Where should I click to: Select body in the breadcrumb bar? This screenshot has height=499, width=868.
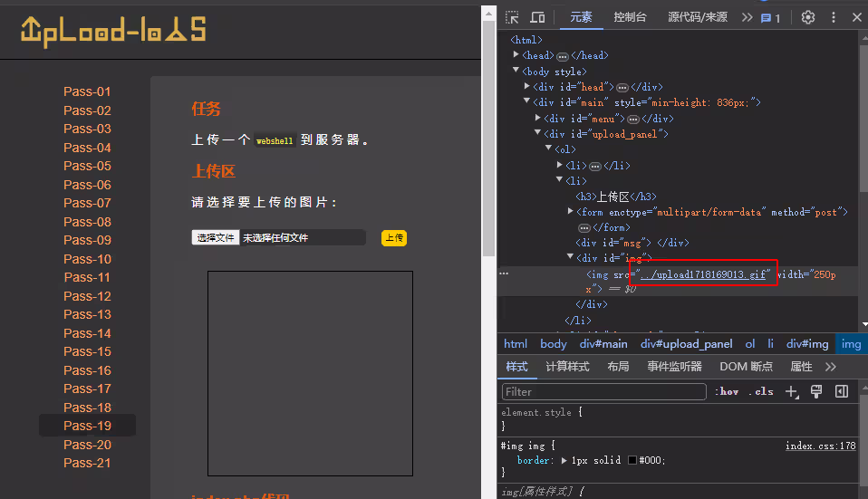click(x=553, y=344)
